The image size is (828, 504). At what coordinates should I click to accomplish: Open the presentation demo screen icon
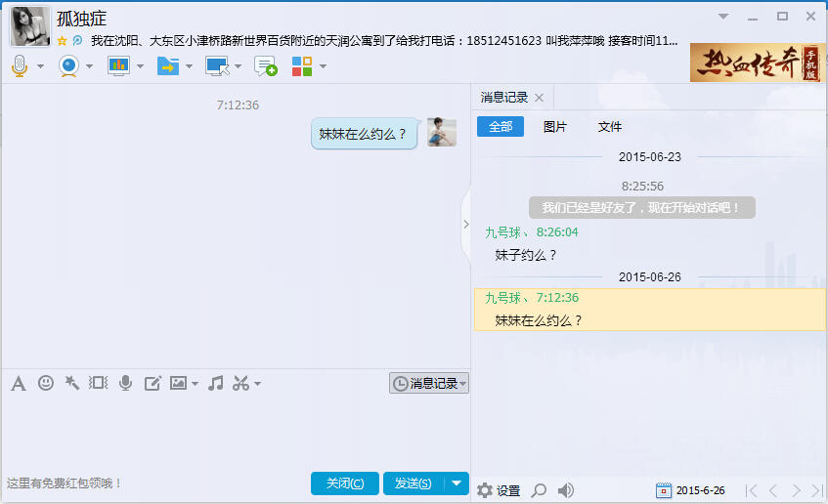[119, 66]
